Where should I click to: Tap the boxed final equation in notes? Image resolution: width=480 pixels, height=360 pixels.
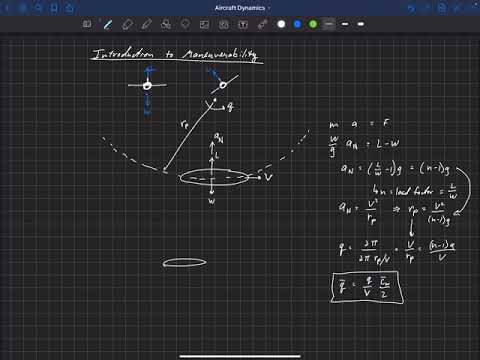[367, 287]
